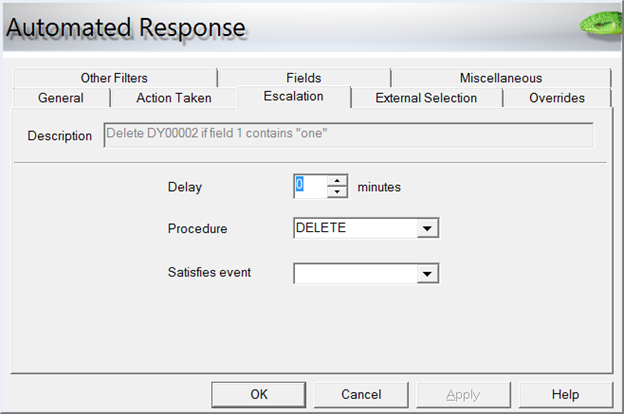The image size is (624, 414).
Task: Click the Description text field
Action: [348, 136]
